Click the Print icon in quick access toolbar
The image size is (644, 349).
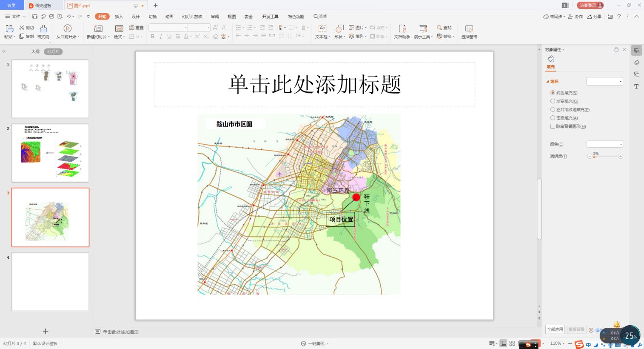51,17
